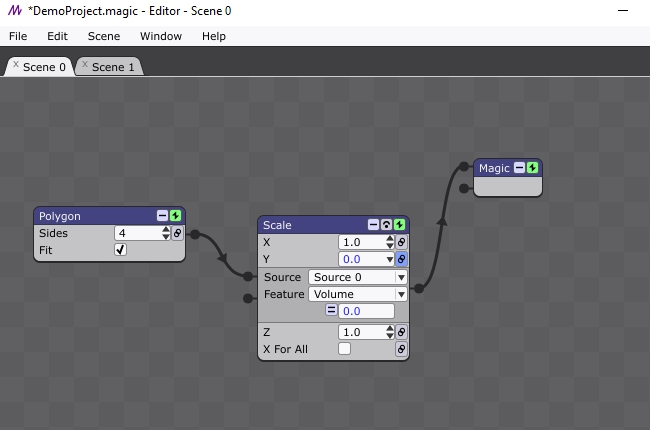This screenshot has width=650, height=430.
Task: Decrease Scale X with down stepper arrow
Action: (x=390, y=245)
